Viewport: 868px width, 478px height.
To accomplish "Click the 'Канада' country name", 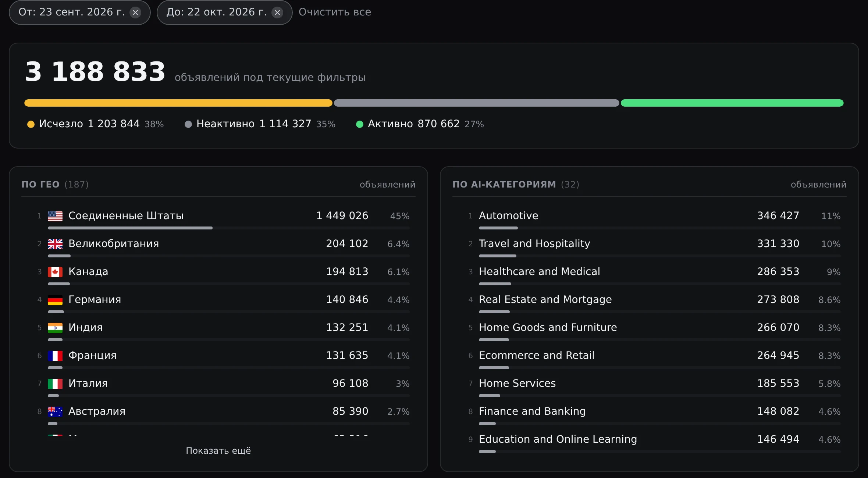I will [88, 271].
